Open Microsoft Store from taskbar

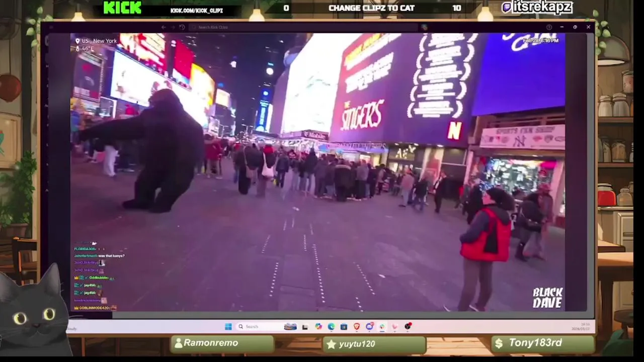click(344, 327)
